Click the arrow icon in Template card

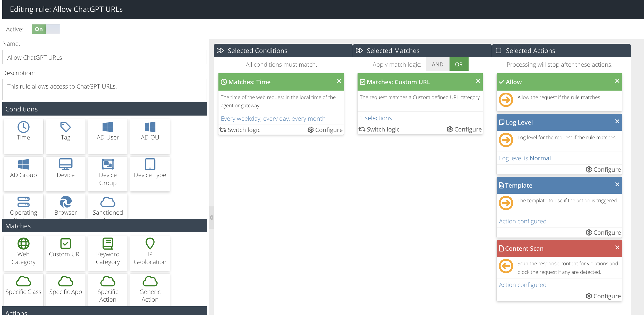tap(506, 203)
